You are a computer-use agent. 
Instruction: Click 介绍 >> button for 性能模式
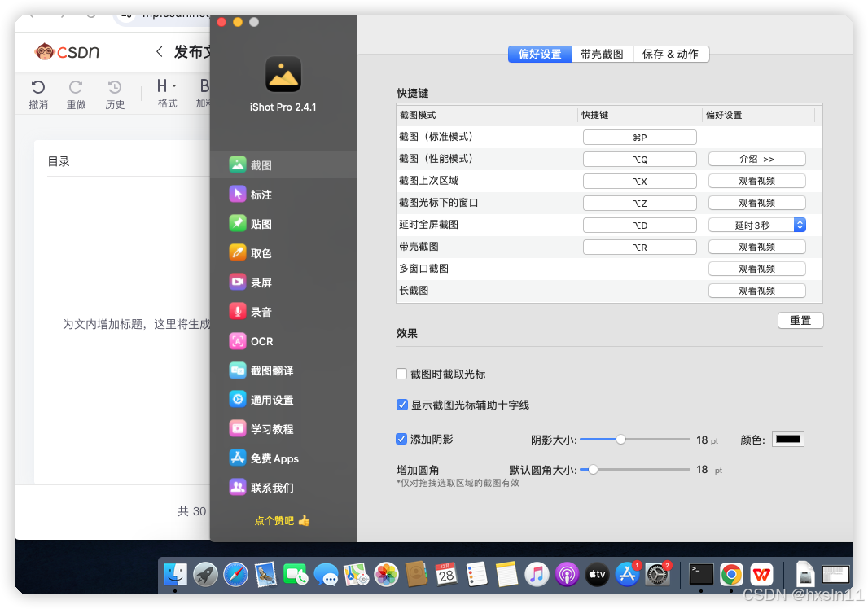(756, 159)
